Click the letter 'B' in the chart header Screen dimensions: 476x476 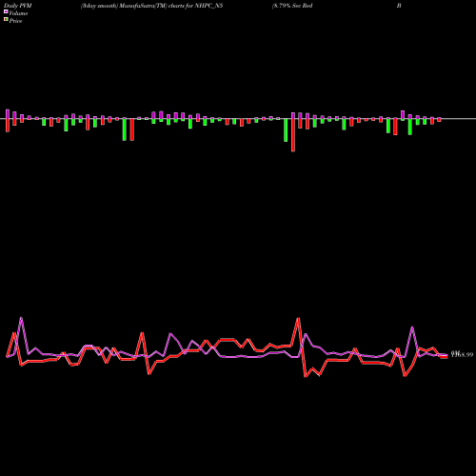pos(399,6)
